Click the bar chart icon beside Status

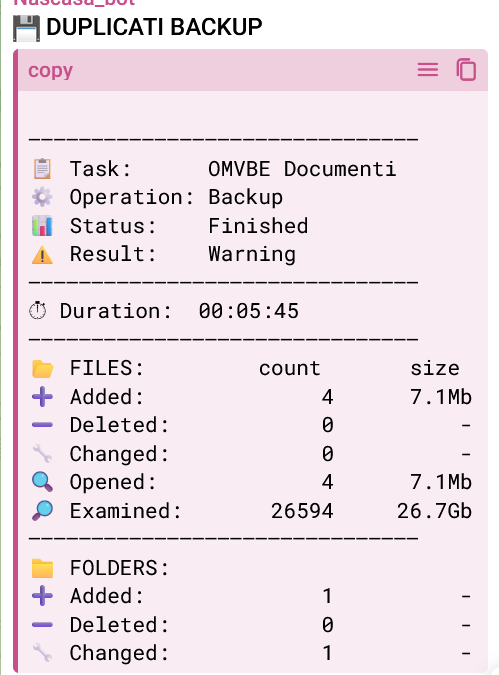tap(42, 226)
